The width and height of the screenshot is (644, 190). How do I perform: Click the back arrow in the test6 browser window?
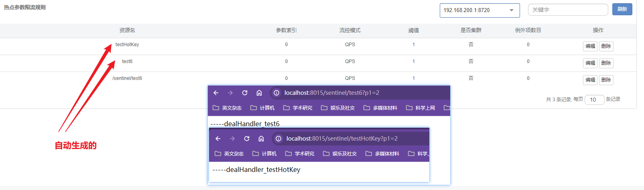tap(216, 93)
